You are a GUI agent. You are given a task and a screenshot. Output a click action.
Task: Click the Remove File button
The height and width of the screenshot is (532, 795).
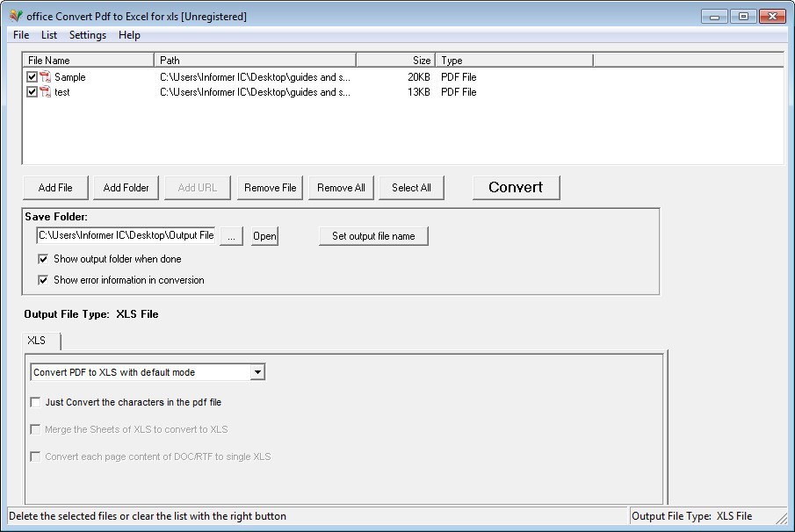[271, 188]
